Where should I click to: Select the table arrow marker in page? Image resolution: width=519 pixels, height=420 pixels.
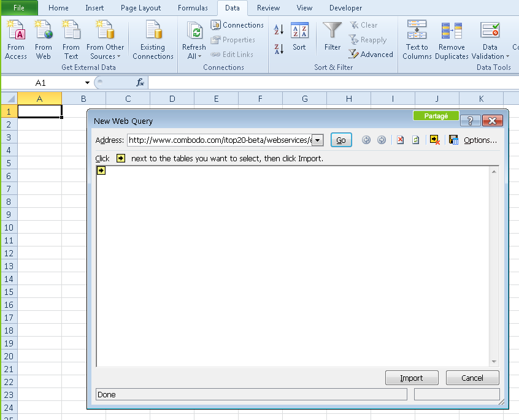(x=101, y=170)
